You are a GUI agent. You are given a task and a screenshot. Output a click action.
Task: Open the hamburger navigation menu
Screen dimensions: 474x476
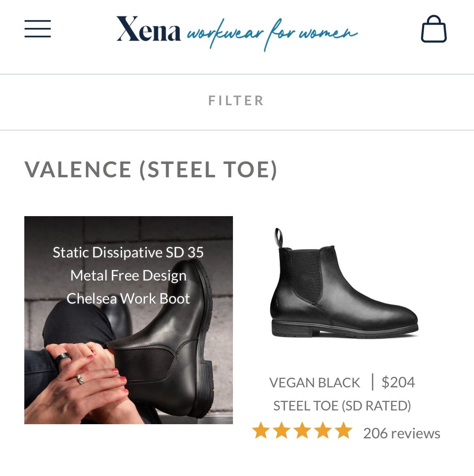point(37,29)
